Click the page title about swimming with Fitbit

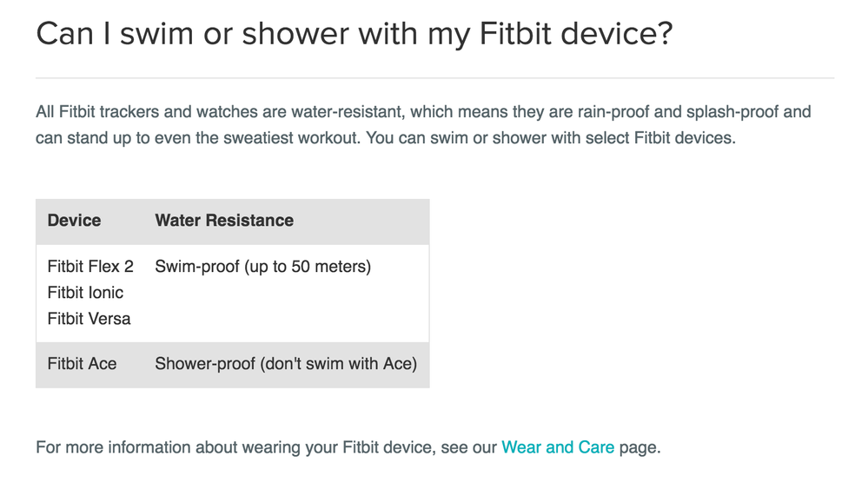354,33
